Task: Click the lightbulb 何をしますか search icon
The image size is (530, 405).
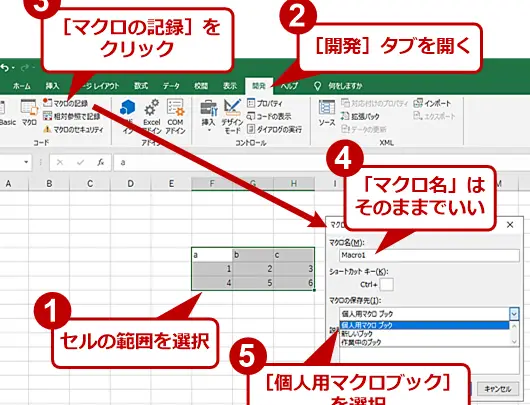Action: pyautogui.click(x=317, y=86)
